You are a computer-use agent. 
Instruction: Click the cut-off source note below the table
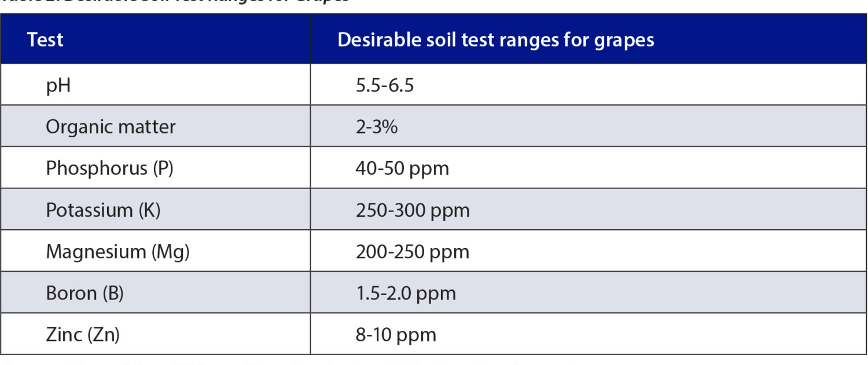pyautogui.click(x=289, y=362)
